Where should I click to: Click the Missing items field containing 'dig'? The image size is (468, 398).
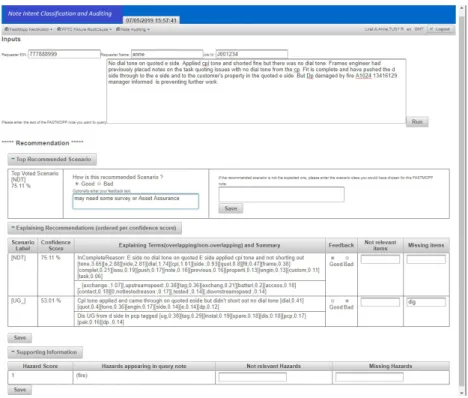click(426, 302)
